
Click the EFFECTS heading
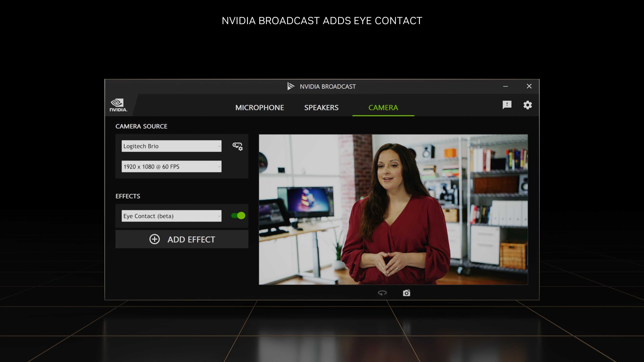pos(128,196)
